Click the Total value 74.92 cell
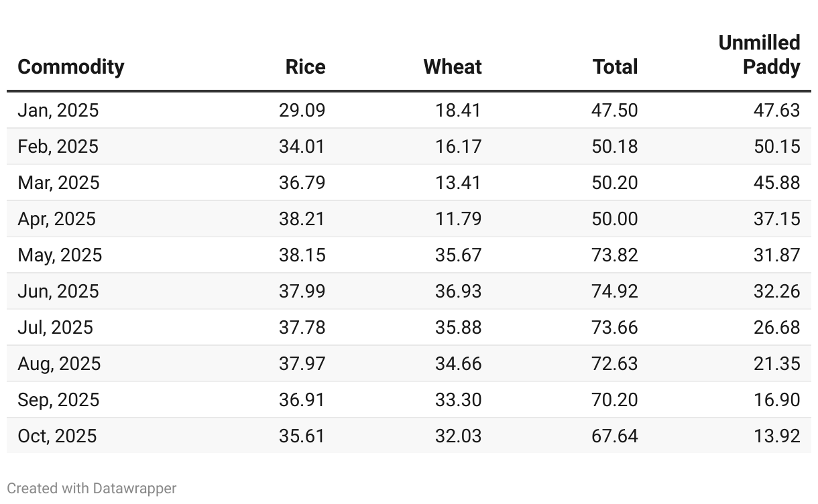 (x=615, y=291)
